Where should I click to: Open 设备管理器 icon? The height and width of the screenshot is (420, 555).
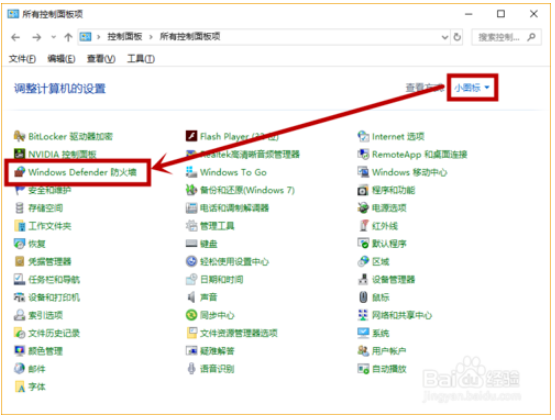[x=363, y=279]
